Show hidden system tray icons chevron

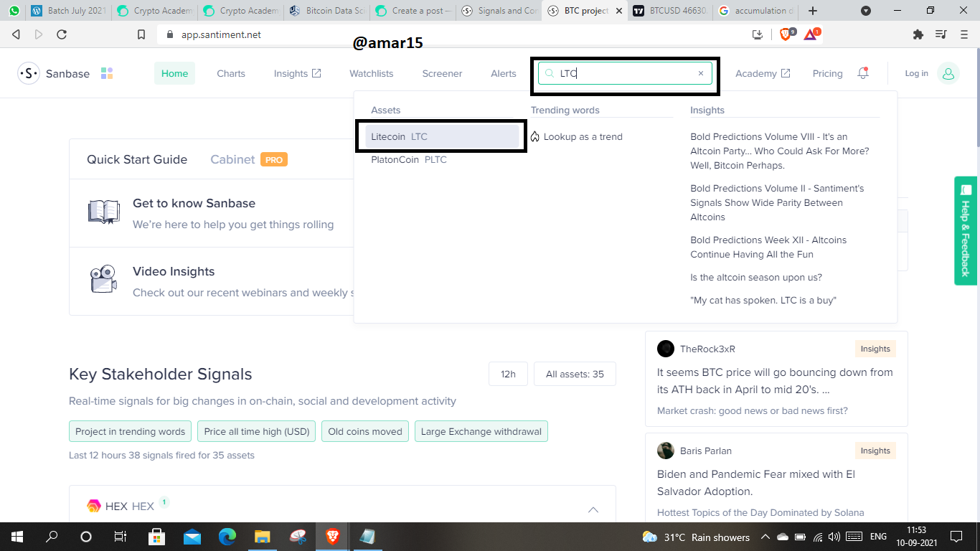pos(765,537)
